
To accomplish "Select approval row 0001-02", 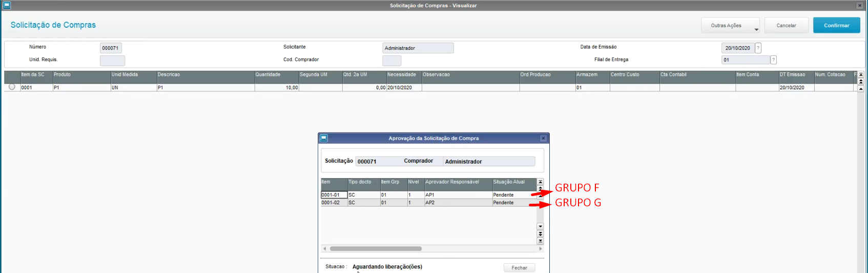I will pyautogui.click(x=428, y=203).
